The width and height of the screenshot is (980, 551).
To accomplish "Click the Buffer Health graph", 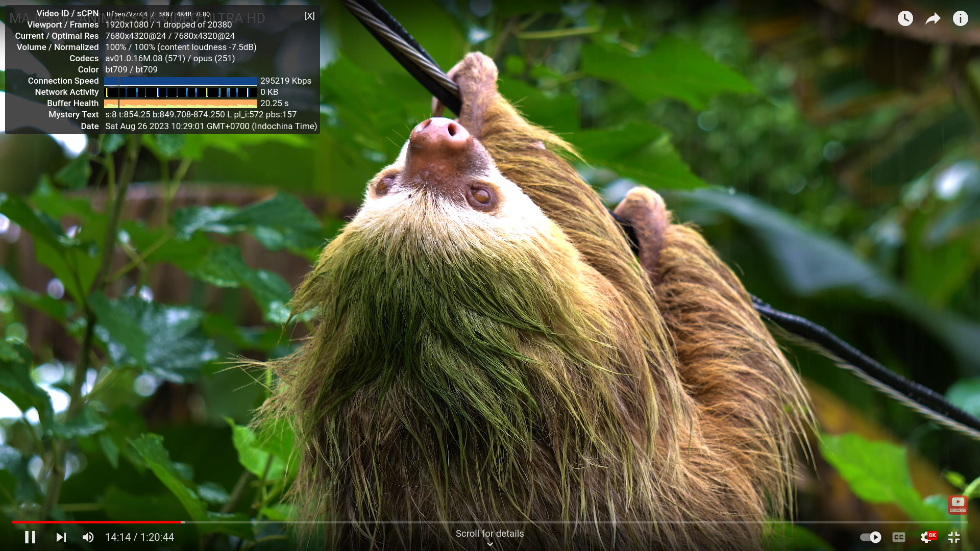I will (181, 103).
